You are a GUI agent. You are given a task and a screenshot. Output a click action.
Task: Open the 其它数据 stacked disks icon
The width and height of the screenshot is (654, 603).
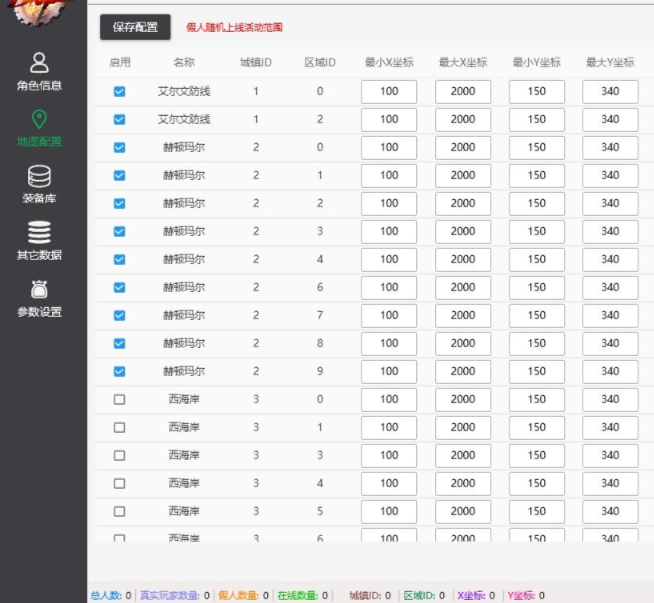pos(39,232)
